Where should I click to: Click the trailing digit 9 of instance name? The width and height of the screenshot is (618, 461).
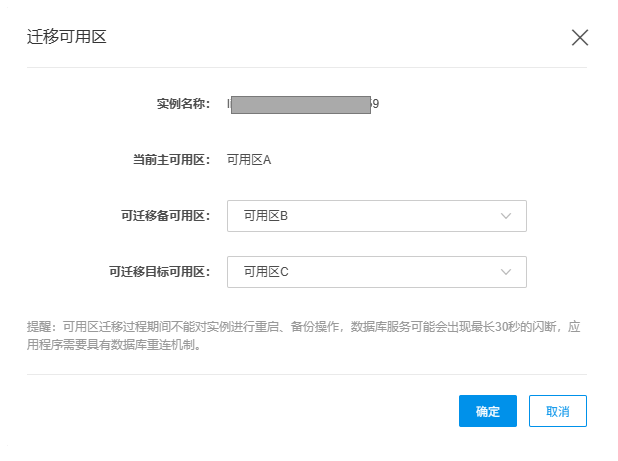coord(375,104)
